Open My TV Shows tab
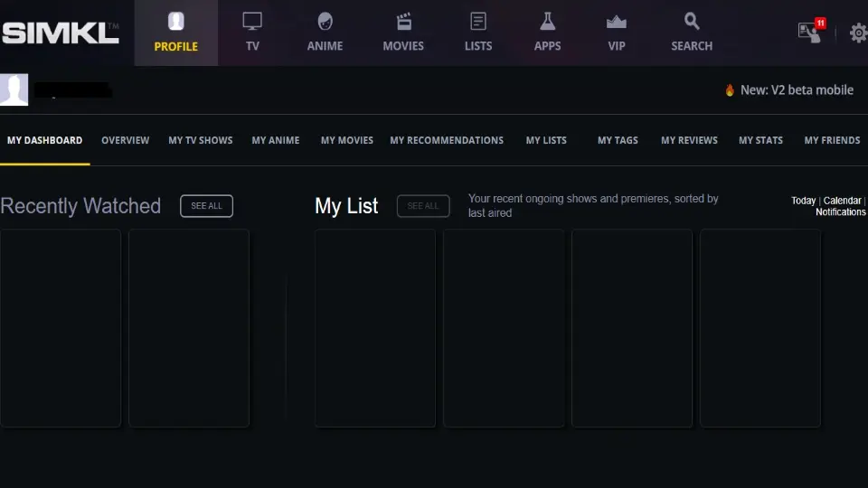The width and height of the screenshot is (868, 488). [x=201, y=141]
